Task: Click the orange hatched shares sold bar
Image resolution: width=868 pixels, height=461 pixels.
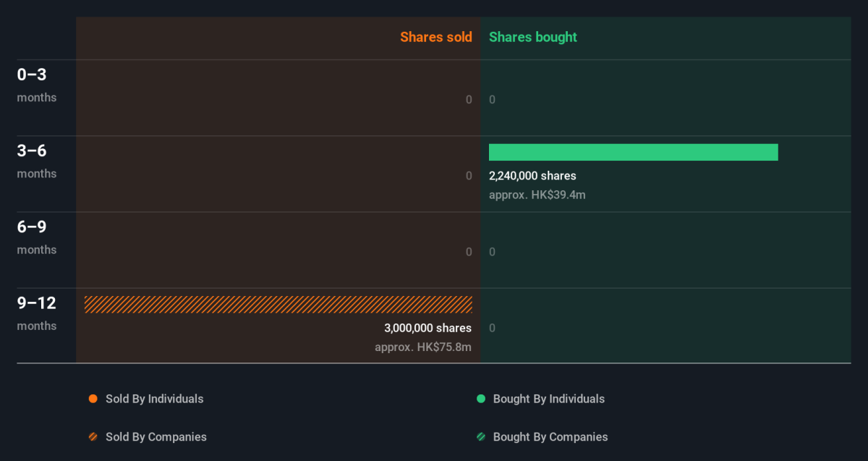Action: (278, 305)
